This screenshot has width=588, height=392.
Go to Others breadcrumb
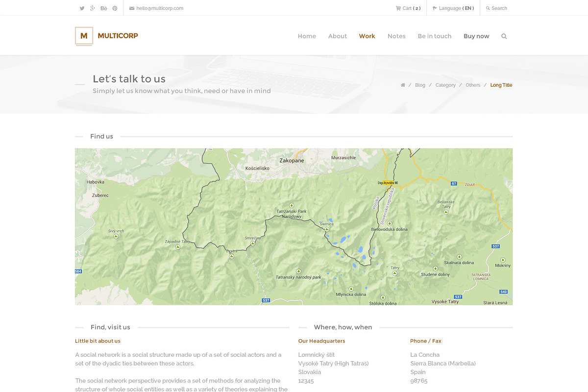473,85
